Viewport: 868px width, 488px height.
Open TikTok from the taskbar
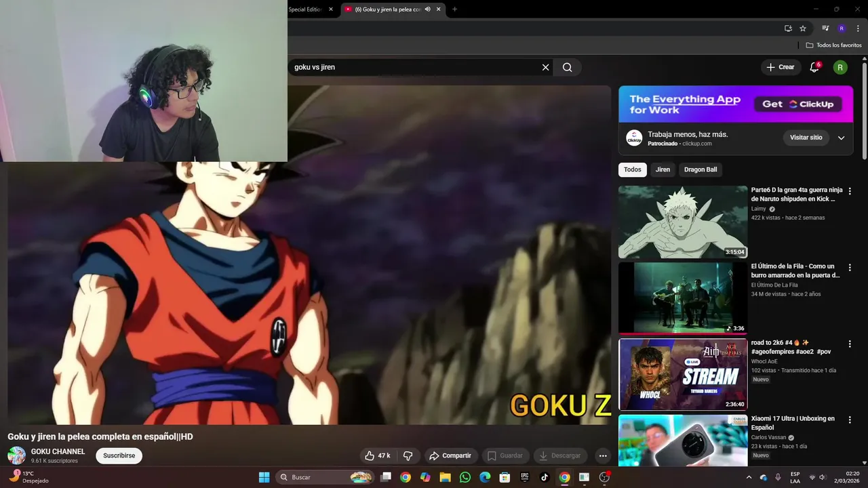(x=544, y=477)
